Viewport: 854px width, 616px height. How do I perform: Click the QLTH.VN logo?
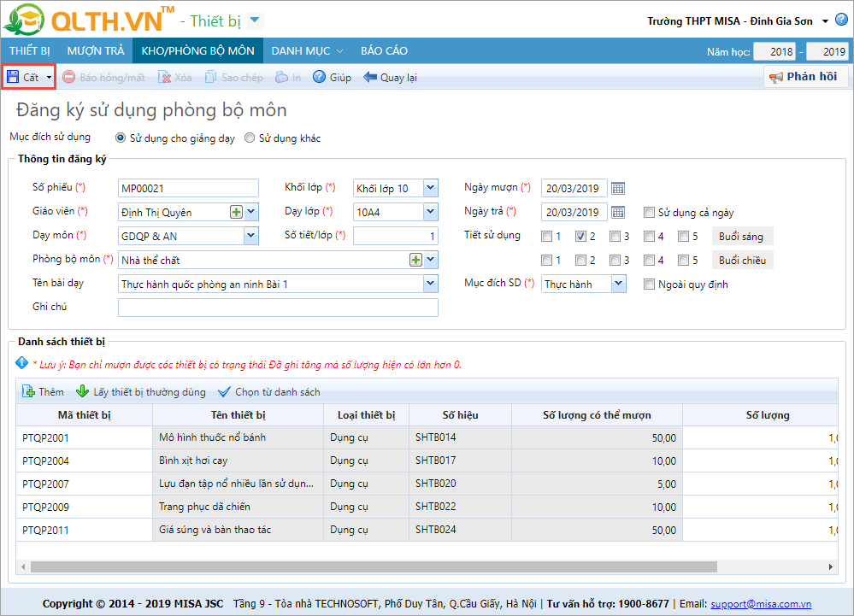(x=89, y=20)
